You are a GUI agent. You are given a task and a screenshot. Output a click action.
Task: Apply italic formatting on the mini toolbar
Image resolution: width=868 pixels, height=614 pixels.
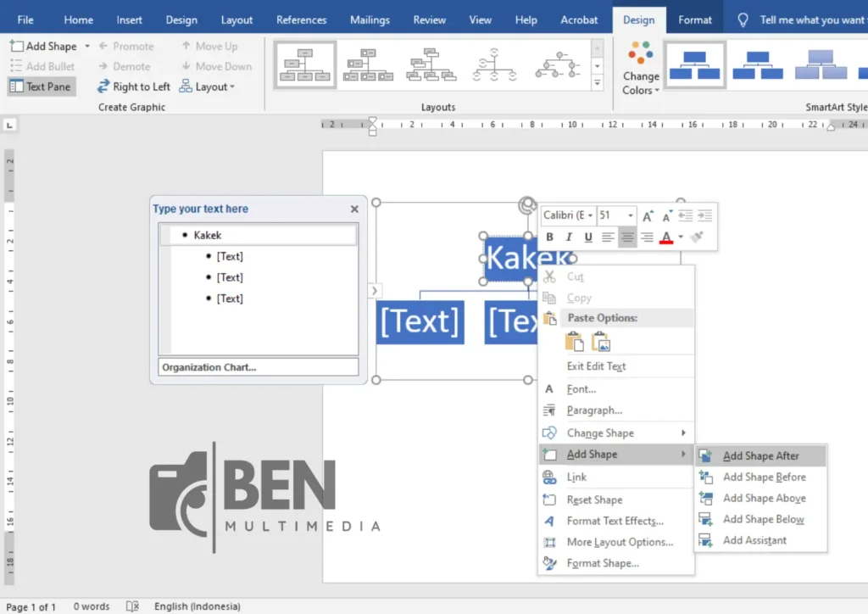point(569,237)
